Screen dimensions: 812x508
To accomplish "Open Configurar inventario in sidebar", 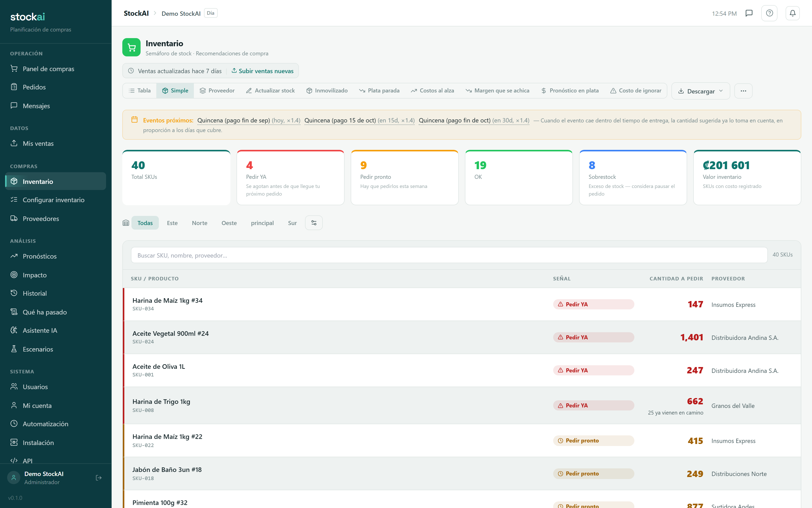I will coord(56,200).
